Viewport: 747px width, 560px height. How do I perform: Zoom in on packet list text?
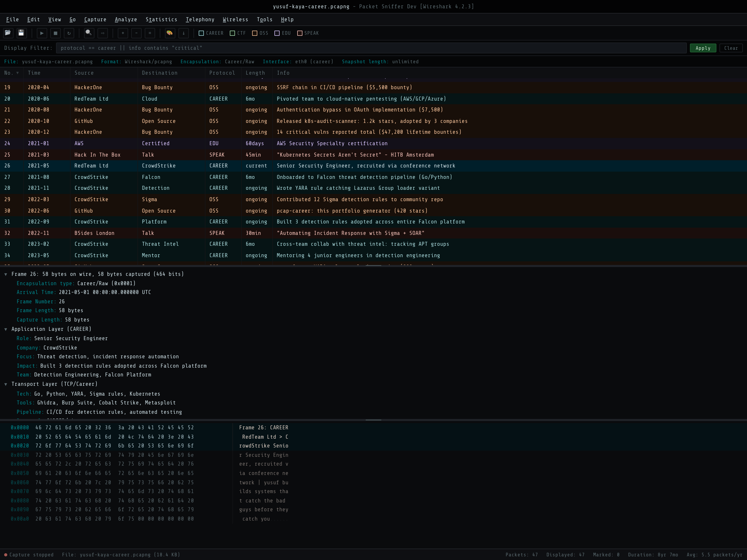pos(123,33)
